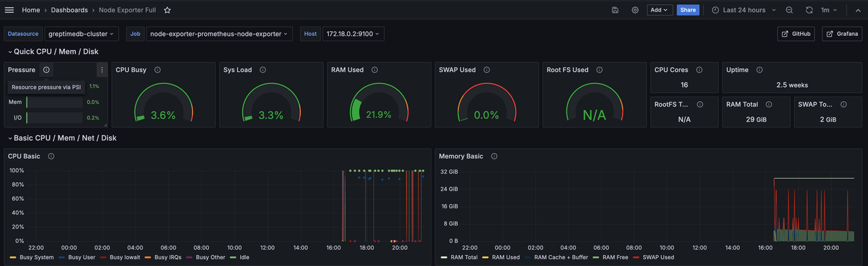Click the zoom out time range icon

[x=789, y=10]
